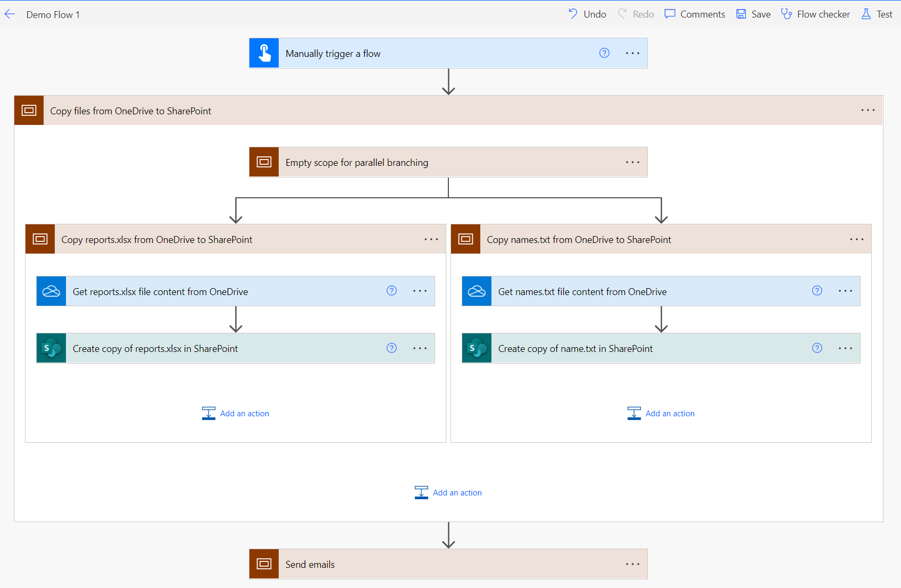This screenshot has height=588, width=901.
Task: Click OneDrive icon on Get reports.xlsx action
Action: [51, 291]
